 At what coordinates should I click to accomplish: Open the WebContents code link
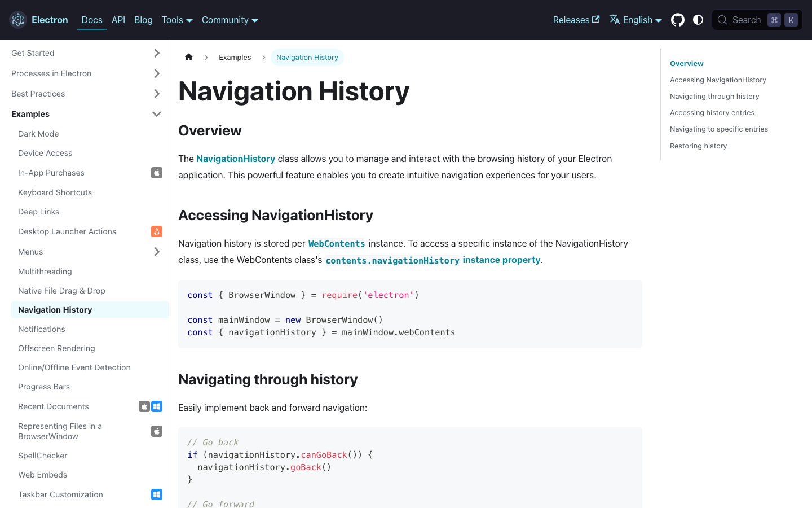pyautogui.click(x=337, y=244)
